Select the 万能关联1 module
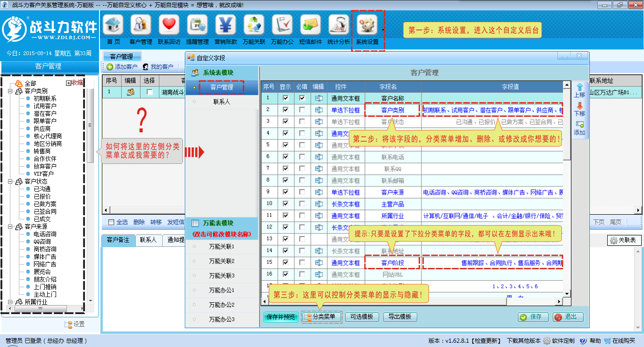Viewport: 644px width, 347px height. coord(222,247)
